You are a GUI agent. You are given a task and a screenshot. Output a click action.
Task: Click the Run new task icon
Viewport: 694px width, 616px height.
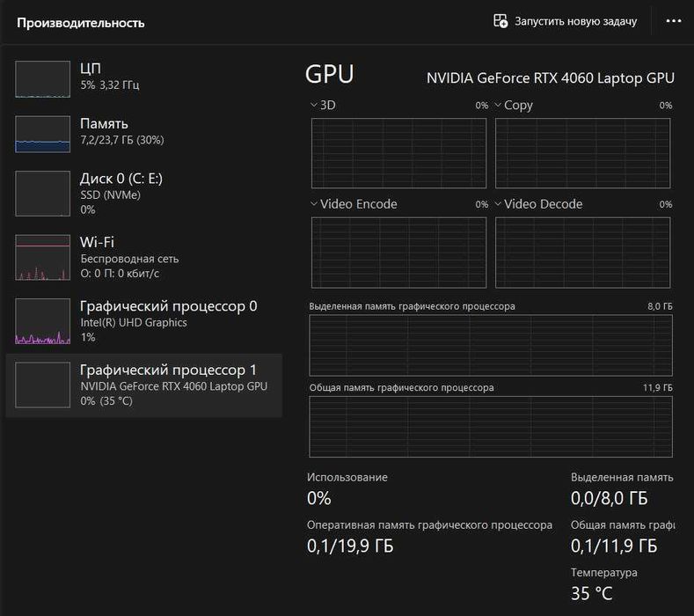[x=500, y=21]
